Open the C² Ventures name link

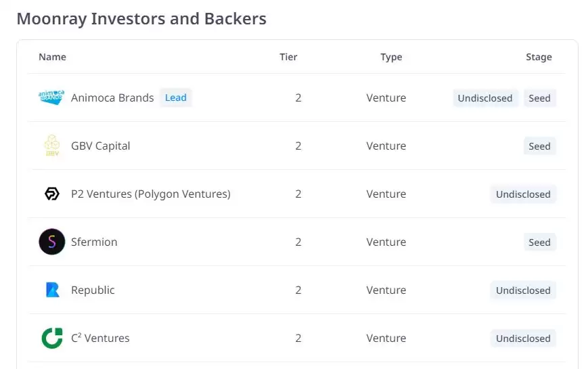[x=100, y=339]
